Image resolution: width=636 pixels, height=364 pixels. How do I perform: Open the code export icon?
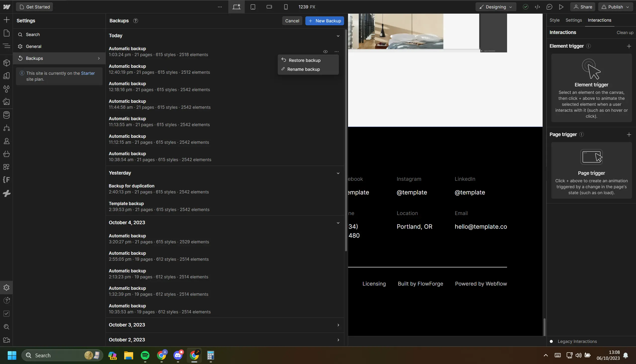[537, 7]
